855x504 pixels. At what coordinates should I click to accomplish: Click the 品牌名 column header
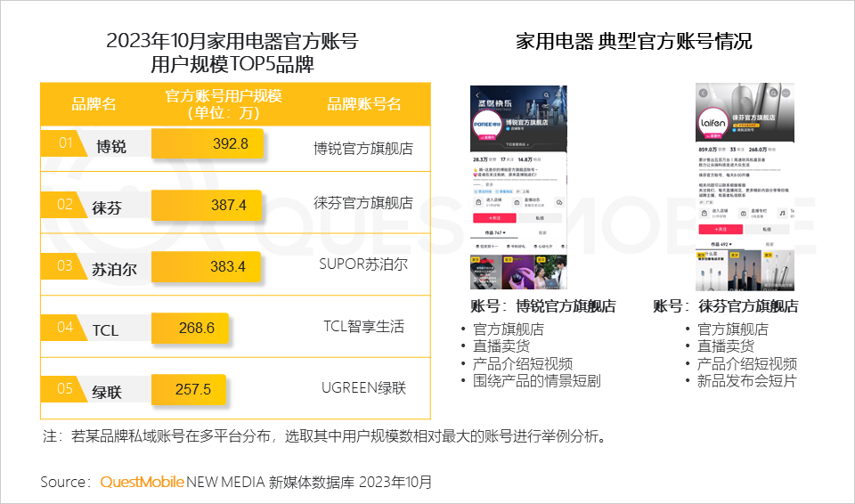coord(94,103)
